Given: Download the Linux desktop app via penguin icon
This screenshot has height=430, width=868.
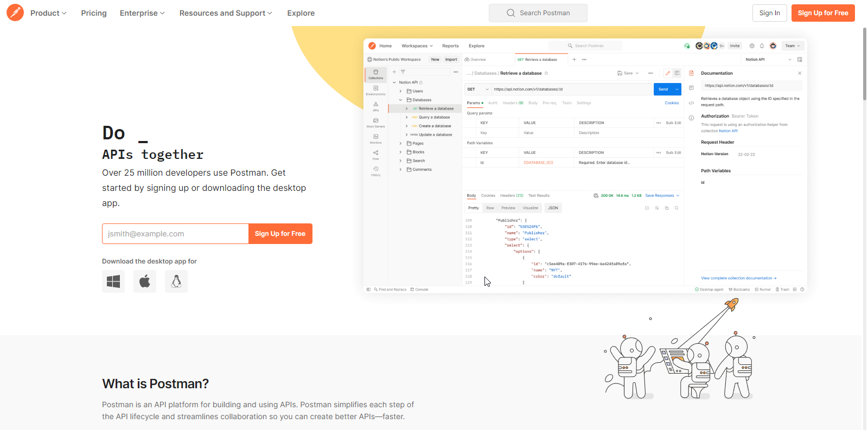Looking at the screenshot, I should pos(176,281).
